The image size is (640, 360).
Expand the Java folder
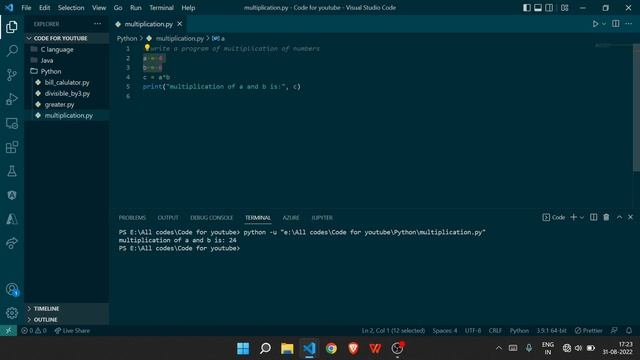(67, 60)
